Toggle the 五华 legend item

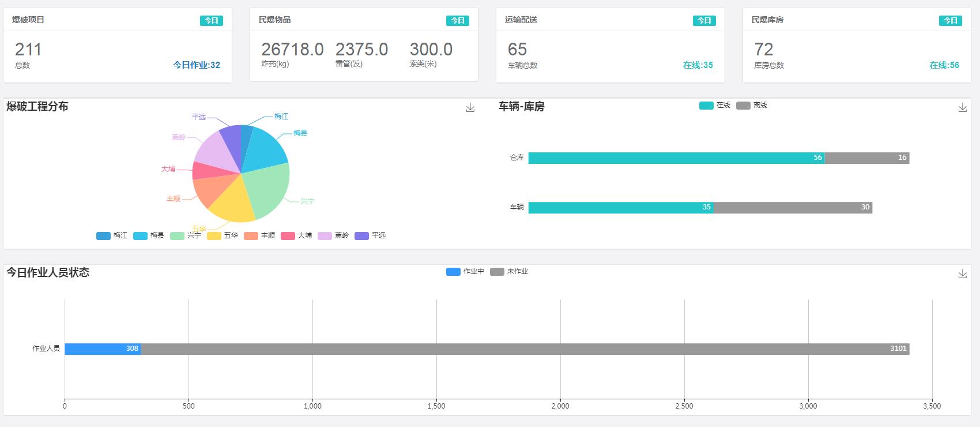coord(223,235)
